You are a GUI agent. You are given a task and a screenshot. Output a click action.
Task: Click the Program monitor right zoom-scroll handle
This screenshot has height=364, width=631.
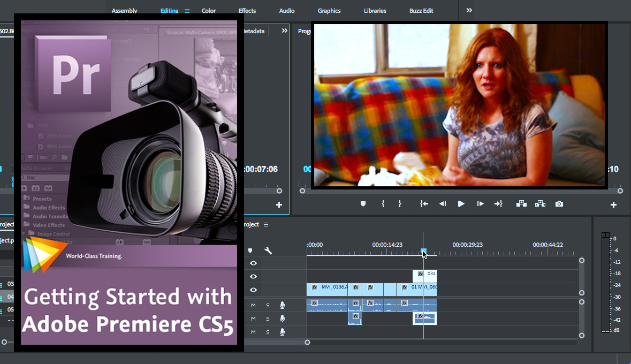click(620, 191)
